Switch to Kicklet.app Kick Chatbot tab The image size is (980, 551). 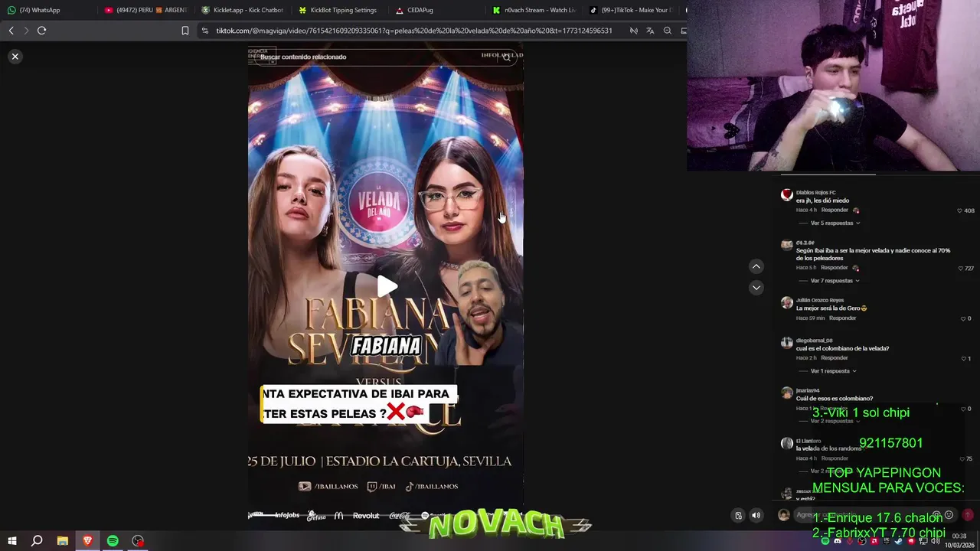click(x=241, y=10)
